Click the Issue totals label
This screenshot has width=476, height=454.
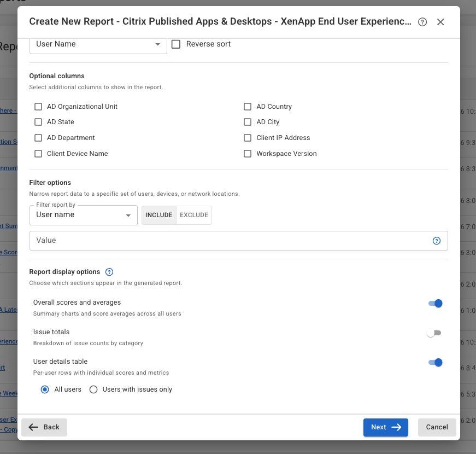(51, 332)
